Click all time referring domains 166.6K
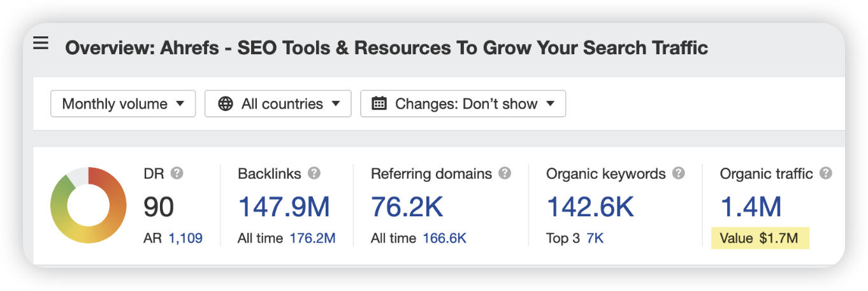Screen dimensions: 868x291 pyautogui.click(x=444, y=239)
